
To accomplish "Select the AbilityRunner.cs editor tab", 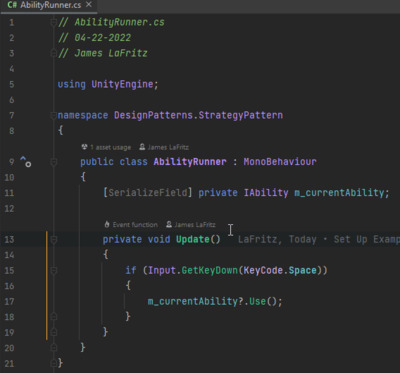I will click(49, 5).
